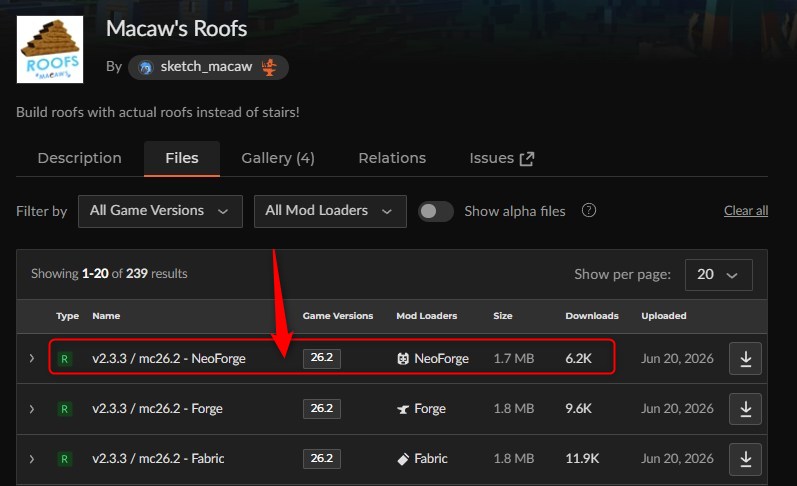Screen dimensions: 797x486
Task: Download the Forge file
Action: [745, 409]
